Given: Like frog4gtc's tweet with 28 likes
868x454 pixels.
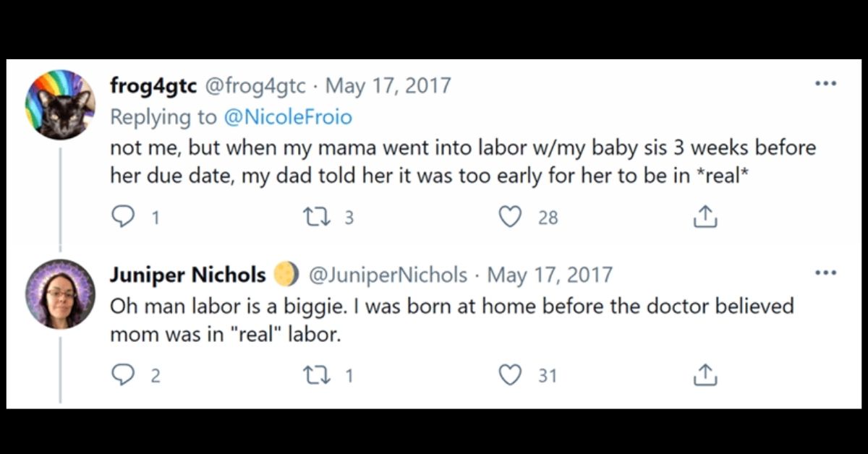Looking at the screenshot, I should (511, 217).
